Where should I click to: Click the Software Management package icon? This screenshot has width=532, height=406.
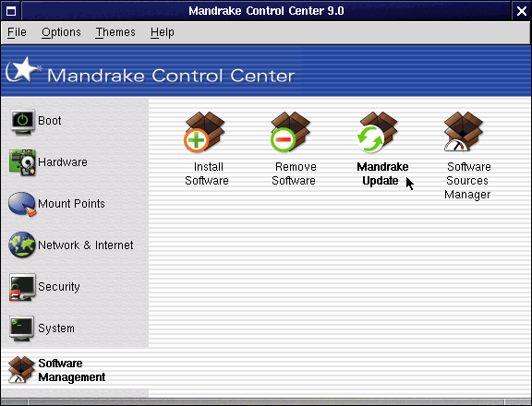point(21,370)
